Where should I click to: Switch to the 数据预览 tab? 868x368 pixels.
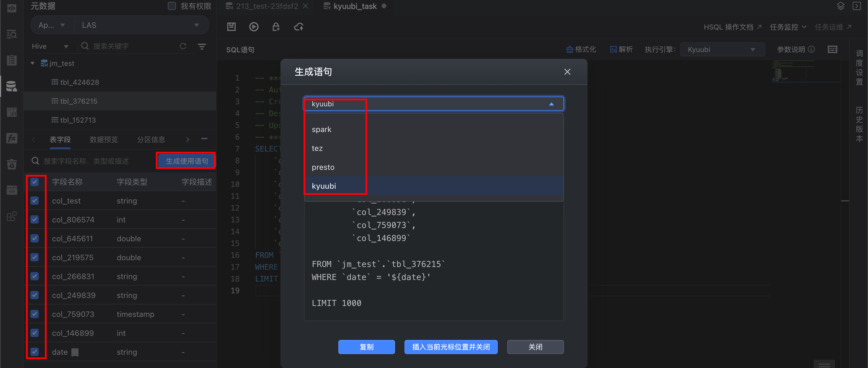104,139
